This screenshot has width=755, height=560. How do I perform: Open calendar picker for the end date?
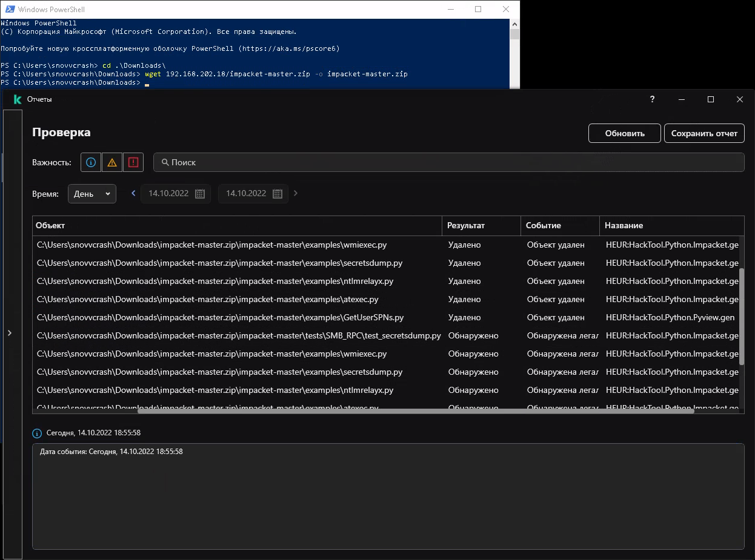pos(278,193)
